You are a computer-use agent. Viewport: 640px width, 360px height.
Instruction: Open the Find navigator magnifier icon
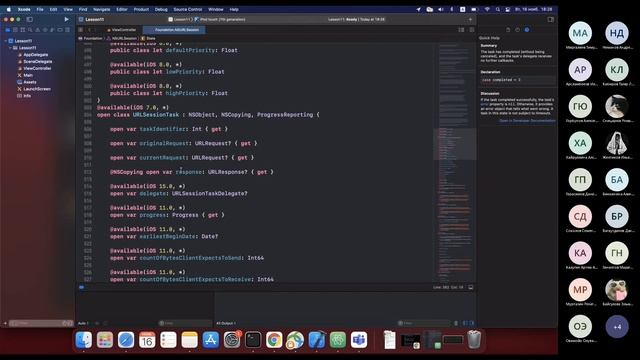click(x=30, y=30)
